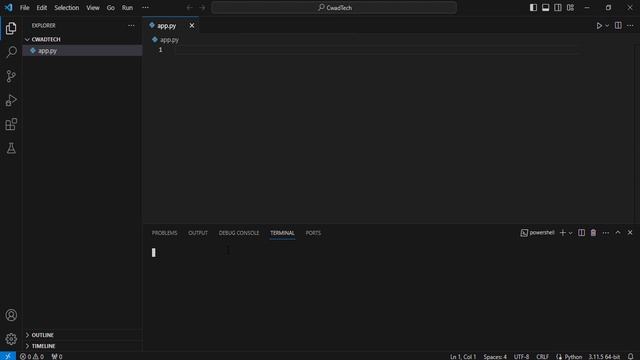
Task: Select the app.py editor tab
Action: coord(167,26)
